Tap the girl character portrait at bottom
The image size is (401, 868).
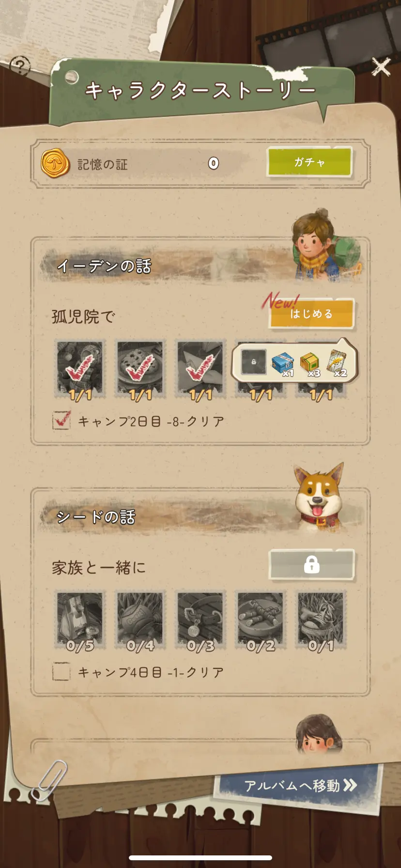(x=318, y=733)
